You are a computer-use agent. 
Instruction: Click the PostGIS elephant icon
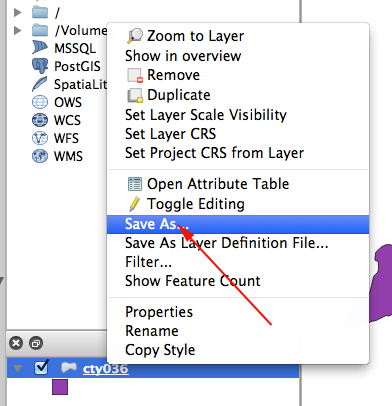[40, 66]
